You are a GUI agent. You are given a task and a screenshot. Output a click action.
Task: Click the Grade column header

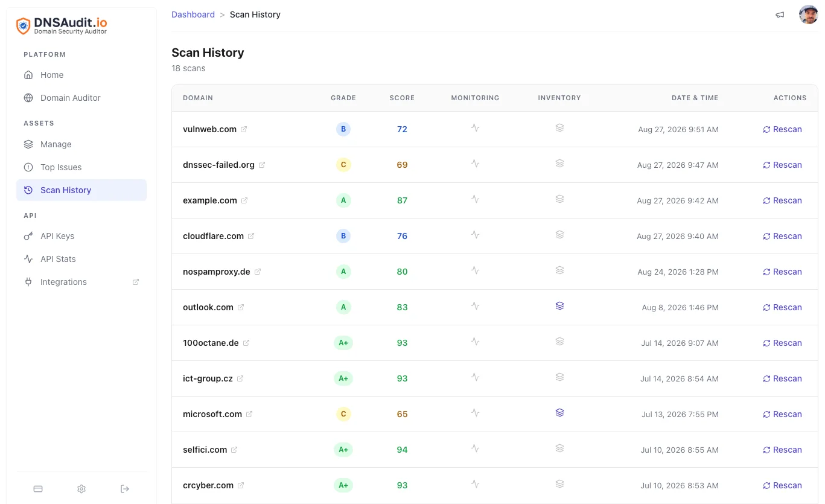click(343, 98)
